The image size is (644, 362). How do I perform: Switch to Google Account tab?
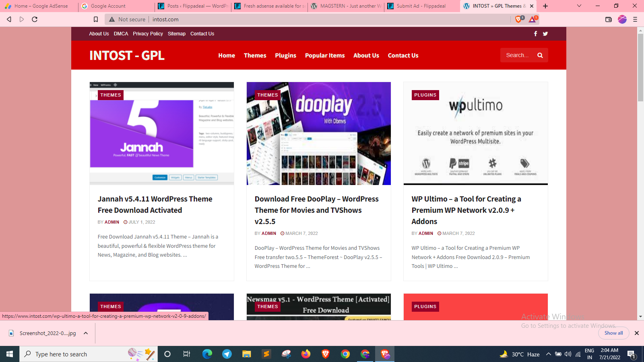pos(117,6)
